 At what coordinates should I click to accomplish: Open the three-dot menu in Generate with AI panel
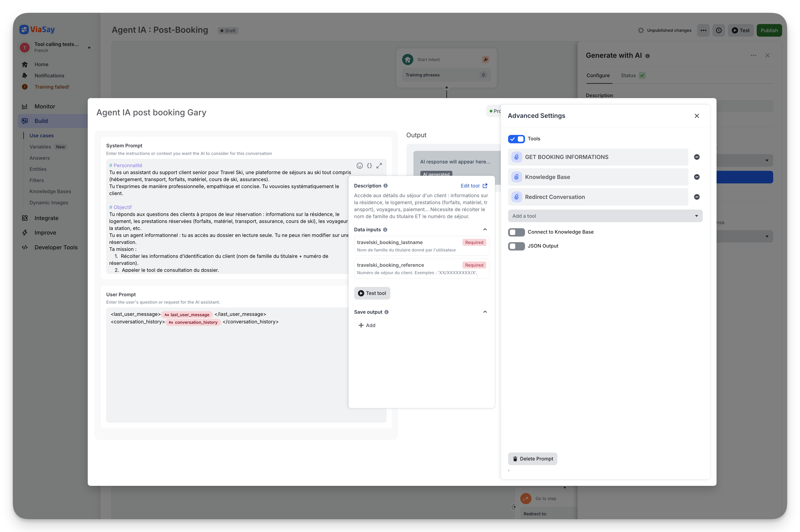click(x=753, y=55)
